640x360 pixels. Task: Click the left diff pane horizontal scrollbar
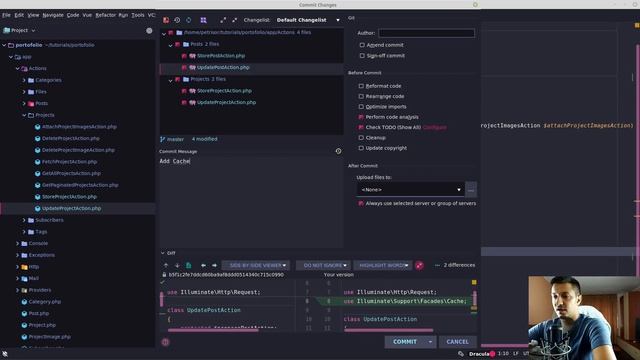(x=213, y=330)
